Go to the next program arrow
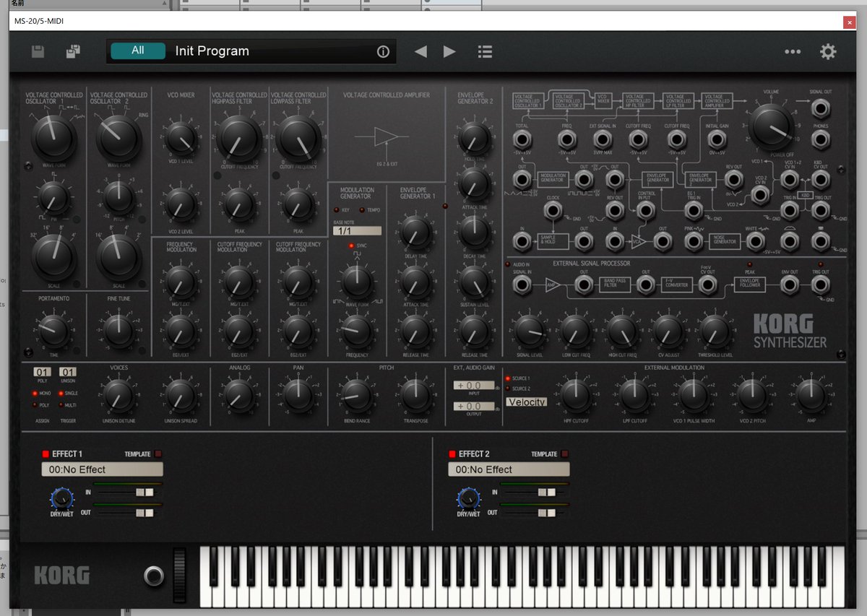 click(449, 51)
